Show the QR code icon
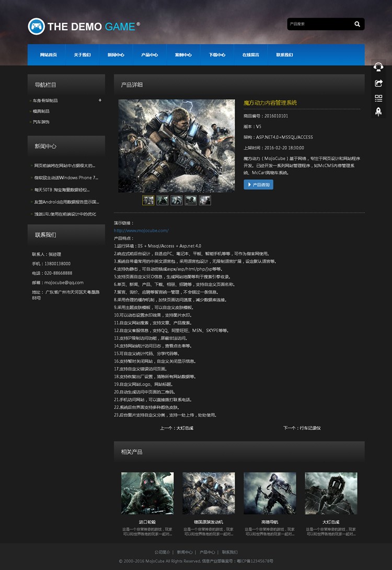 click(x=378, y=98)
